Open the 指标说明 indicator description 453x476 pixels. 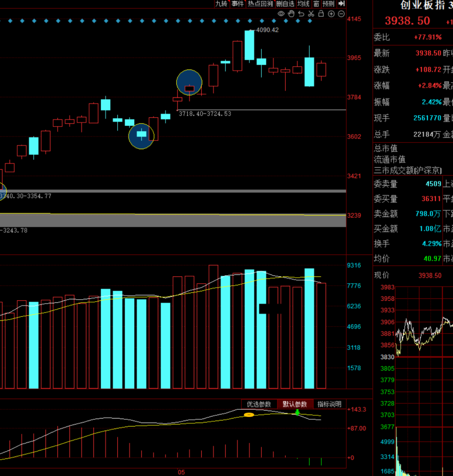point(329,404)
